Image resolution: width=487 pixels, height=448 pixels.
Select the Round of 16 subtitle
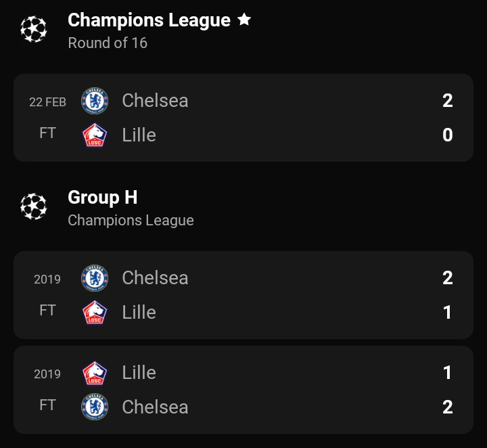[108, 43]
